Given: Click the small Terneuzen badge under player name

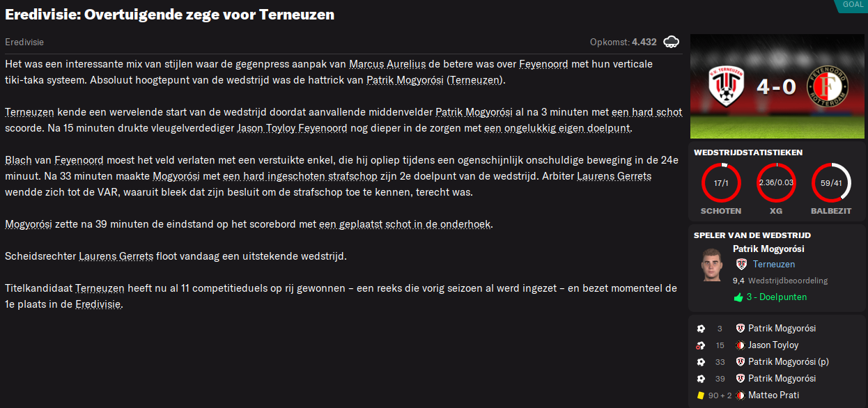Looking at the screenshot, I should (x=741, y=265).
